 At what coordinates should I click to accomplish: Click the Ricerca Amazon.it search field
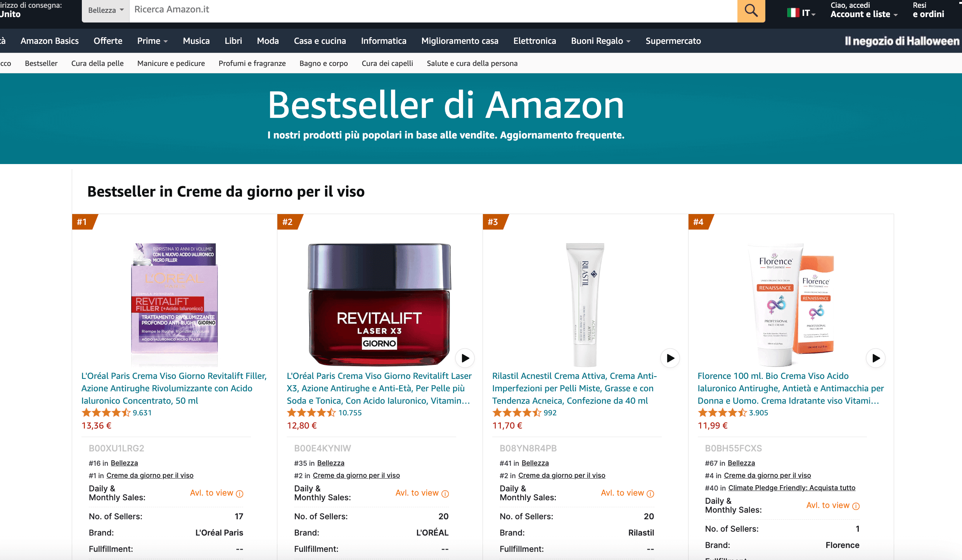tap(433, 10)
